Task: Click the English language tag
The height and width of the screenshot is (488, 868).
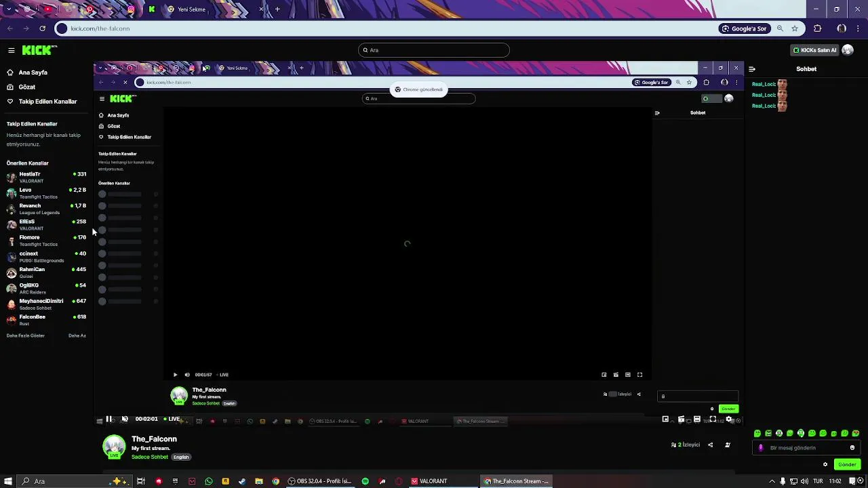Action: (x=181, y=457)
